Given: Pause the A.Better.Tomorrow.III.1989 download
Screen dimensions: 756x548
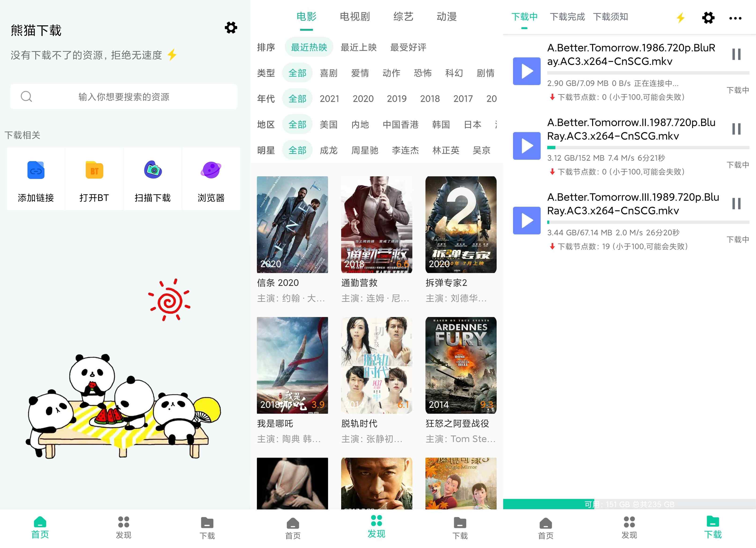Looking at the screenshot, I should click(736, 204).
